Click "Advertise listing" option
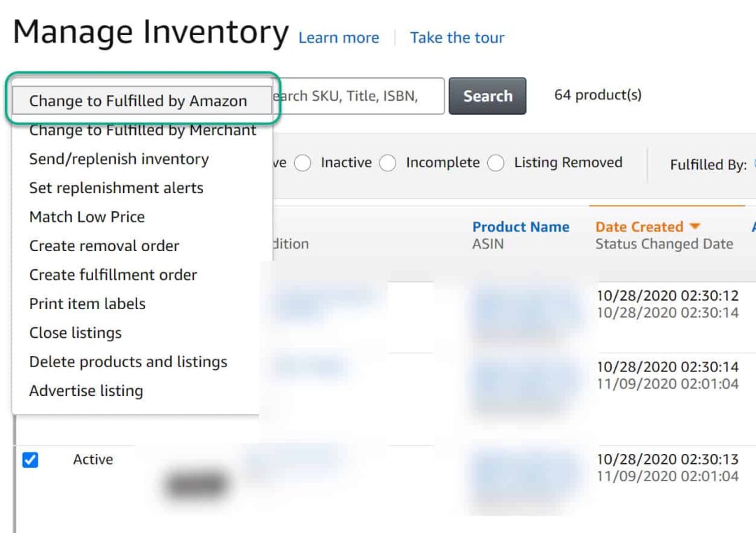 (85, 390)
